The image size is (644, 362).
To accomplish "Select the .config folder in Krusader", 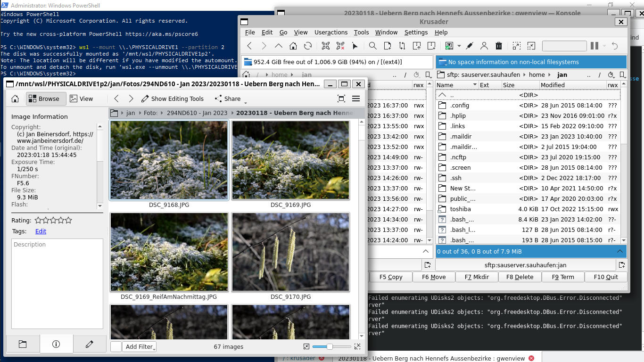I will [528, 105].
